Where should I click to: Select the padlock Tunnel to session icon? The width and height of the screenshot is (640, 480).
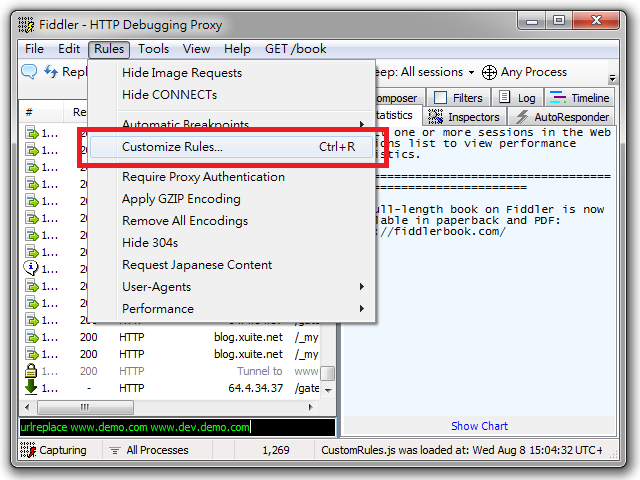(31, 371)
